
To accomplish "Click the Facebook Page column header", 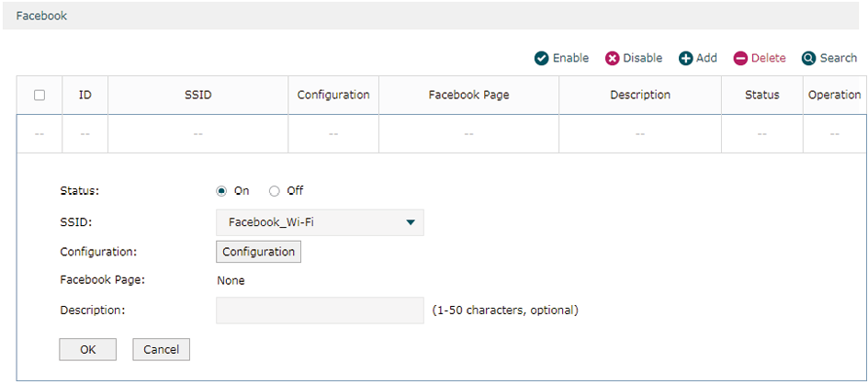I will click(x=468, y=96).
